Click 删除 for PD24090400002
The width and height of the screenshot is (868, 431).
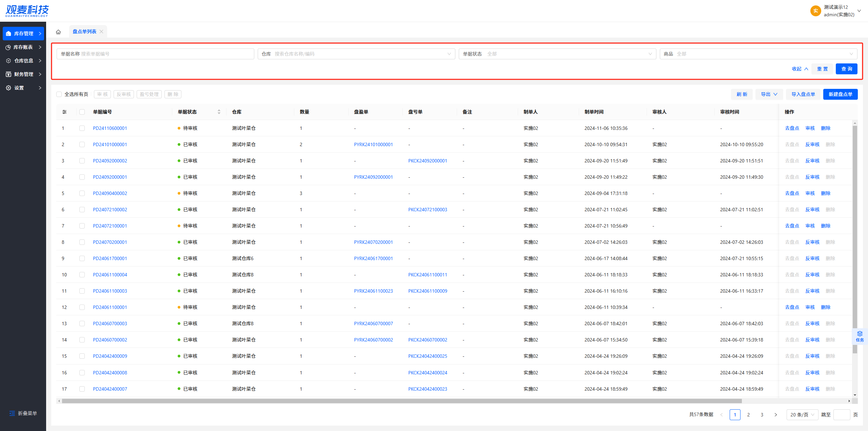click(x=826, y=193)
